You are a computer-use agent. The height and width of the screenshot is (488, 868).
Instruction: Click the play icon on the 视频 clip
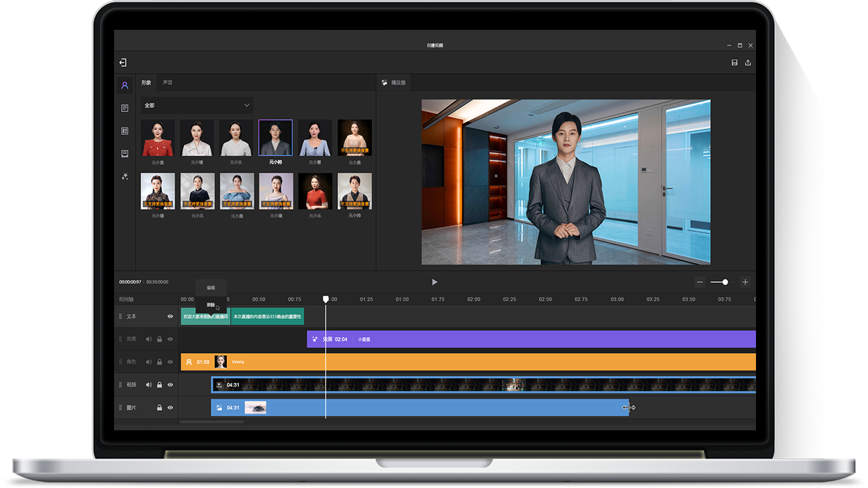tap(218, 384)
